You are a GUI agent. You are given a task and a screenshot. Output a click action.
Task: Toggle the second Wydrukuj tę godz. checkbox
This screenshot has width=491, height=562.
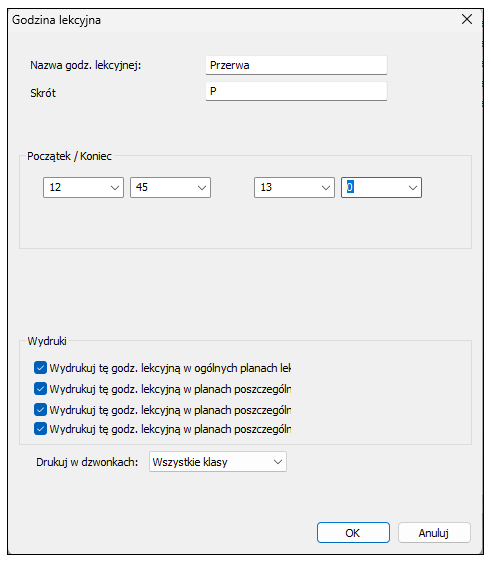(x=40, y=389)
